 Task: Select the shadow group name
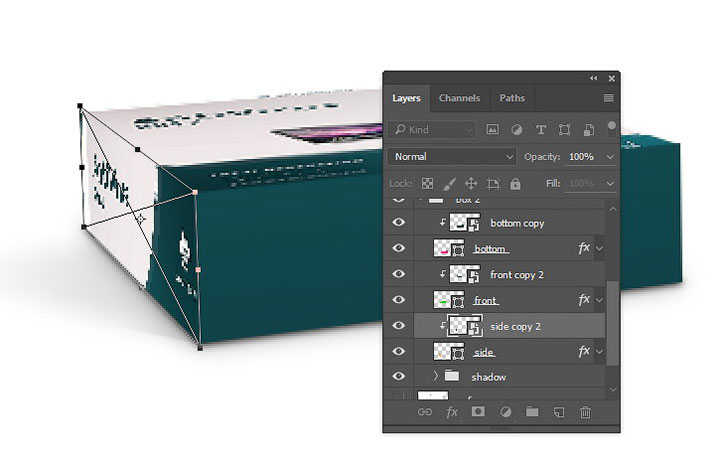click(489, 377)
